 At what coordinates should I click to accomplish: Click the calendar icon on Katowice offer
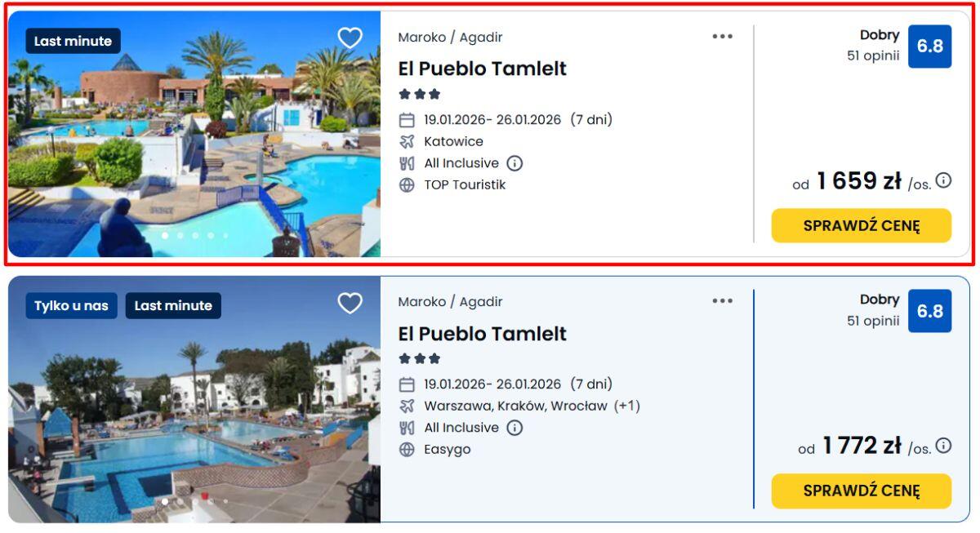[x=407, y=120]
